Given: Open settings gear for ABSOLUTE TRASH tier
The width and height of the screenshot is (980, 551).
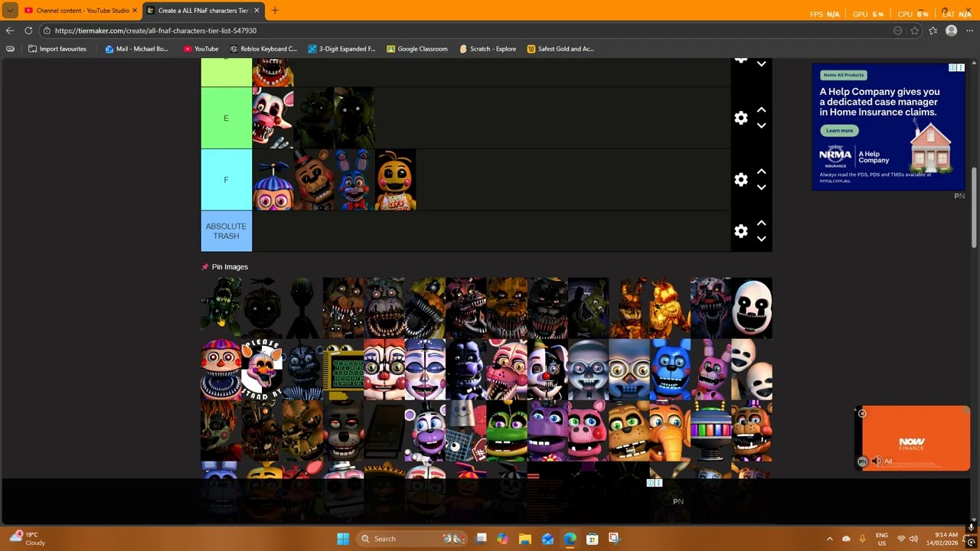Looking at the screenshot, I should 740,231.
